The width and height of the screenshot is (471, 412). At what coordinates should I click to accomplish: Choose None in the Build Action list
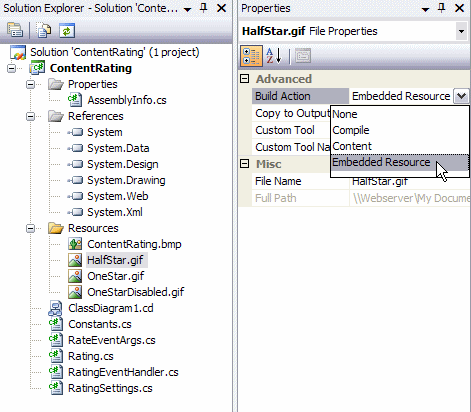pos(400,114)
